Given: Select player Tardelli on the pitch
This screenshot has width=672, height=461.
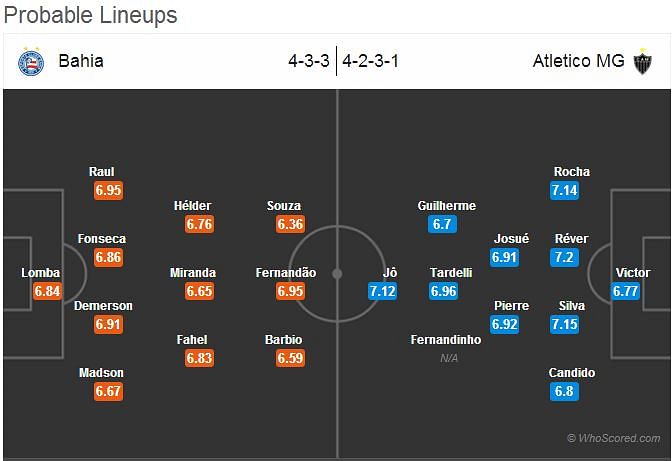Looking at the screenshot, I should (x=451, y=273).
